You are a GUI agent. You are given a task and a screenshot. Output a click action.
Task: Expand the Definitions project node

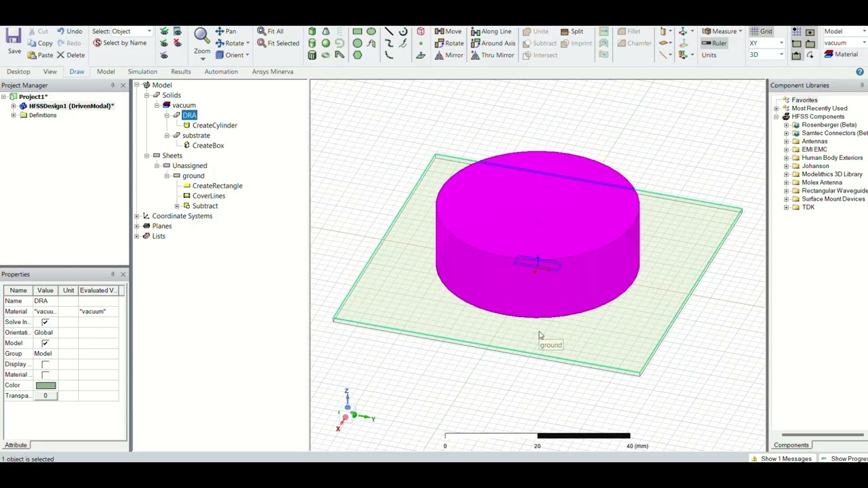click(x=14, y=115)
